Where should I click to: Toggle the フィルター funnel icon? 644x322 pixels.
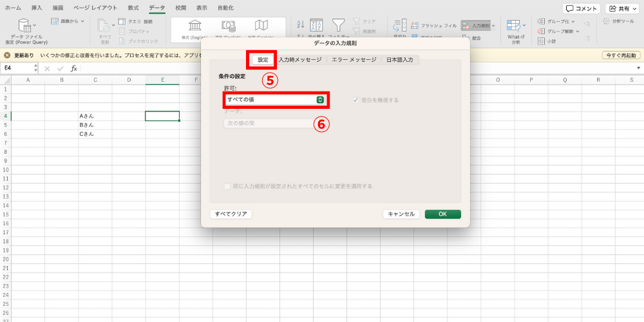click(339, 26)
